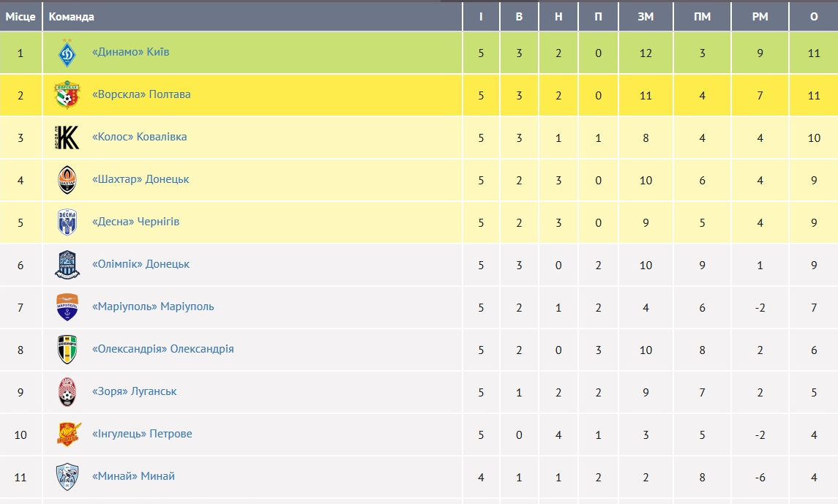Open the «Динамо» Київ team link
The height and width of the screenshot is (504, 838).
click(131, 53)
